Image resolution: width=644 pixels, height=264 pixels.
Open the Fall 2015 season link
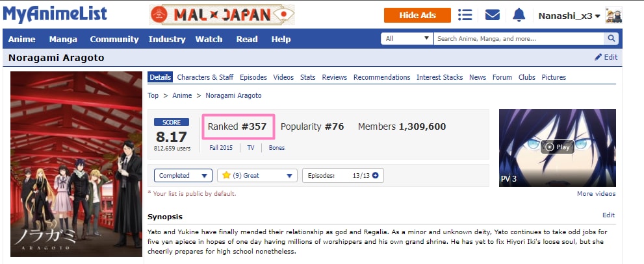pos(221,148)
